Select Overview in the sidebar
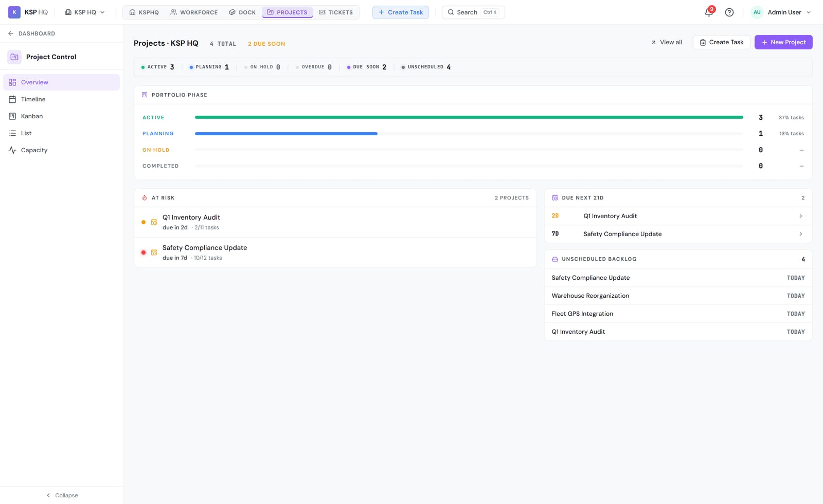 62,82
